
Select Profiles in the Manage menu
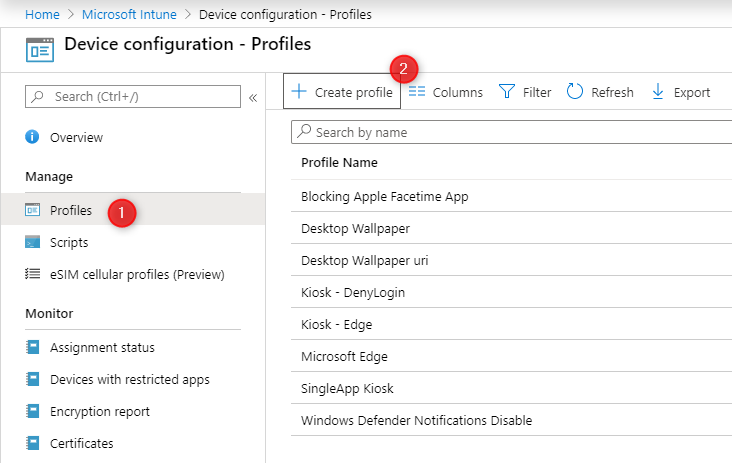[x=71, y=210]
